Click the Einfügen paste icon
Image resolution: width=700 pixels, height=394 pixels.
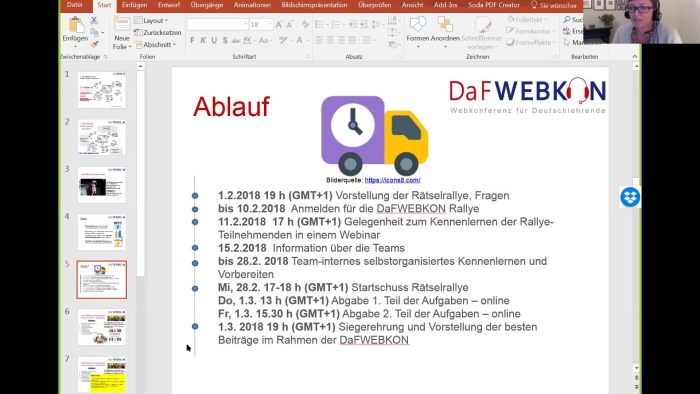pyautogui.click(x=75, y=25)
